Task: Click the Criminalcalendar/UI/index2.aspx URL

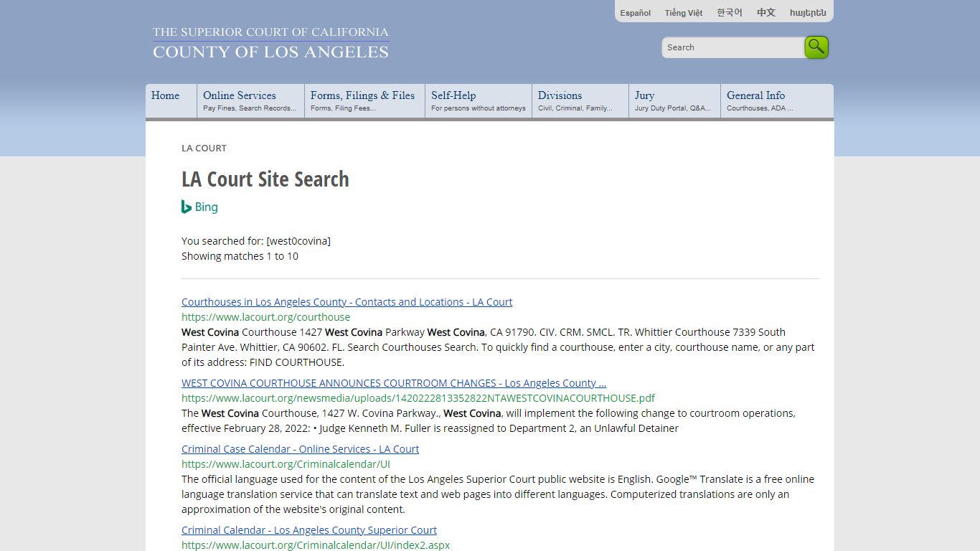Action: pos(316,545)
